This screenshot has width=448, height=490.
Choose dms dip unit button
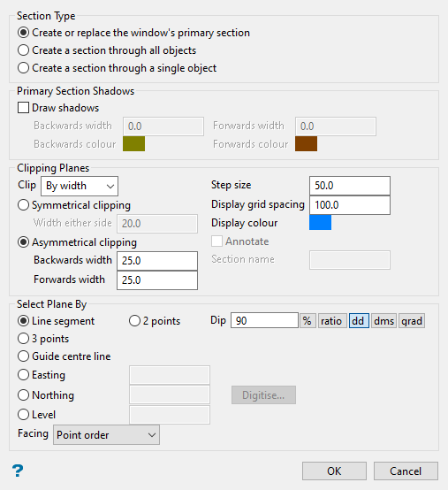click(383, 321)
